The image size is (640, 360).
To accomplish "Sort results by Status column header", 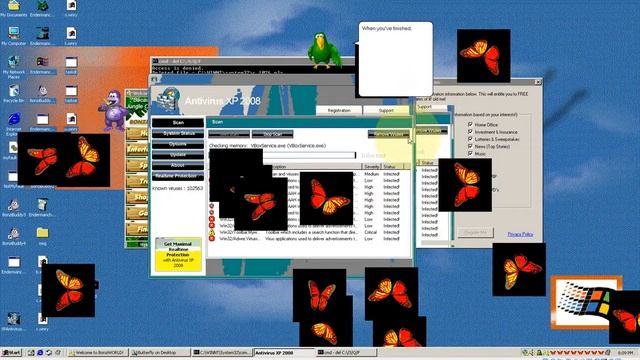I will coord(392,167).
